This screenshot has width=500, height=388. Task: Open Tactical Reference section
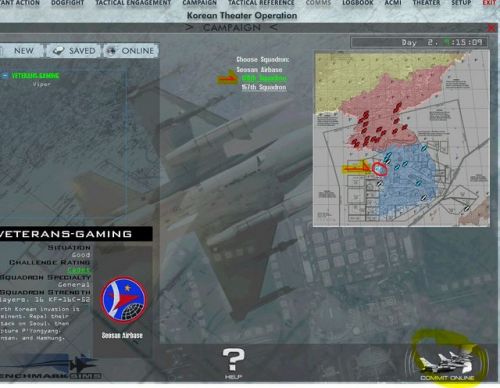pyautogui.click(x=261, y=3)
